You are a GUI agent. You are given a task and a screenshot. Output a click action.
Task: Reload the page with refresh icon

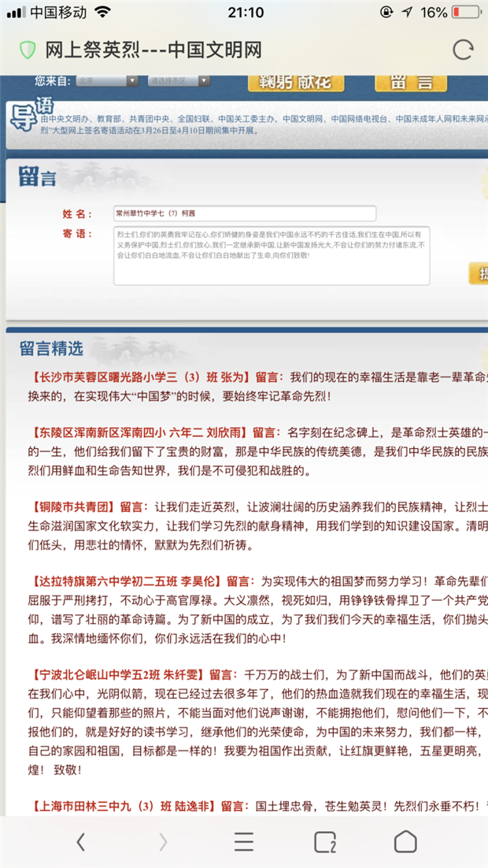(x=464, y=50)
